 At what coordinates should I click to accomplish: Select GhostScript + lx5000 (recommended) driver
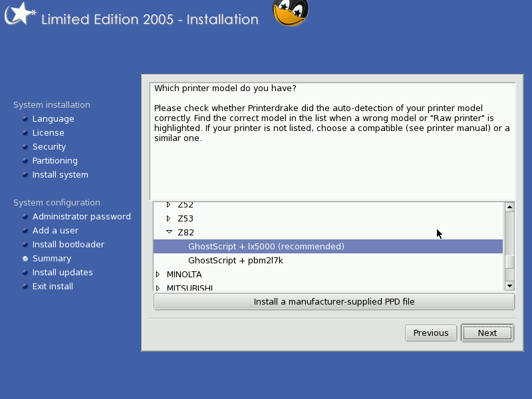point(328,246)
